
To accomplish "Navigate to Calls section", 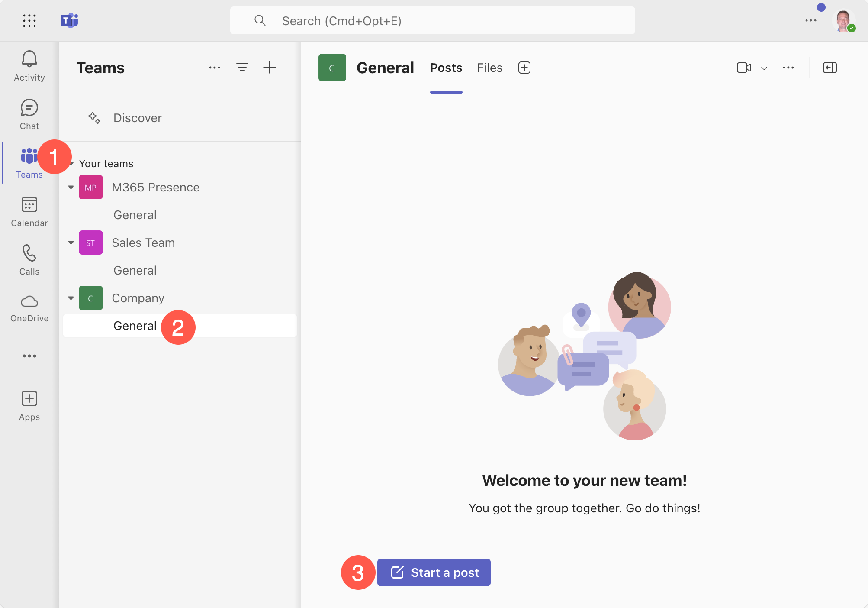I will click(29, 259).
